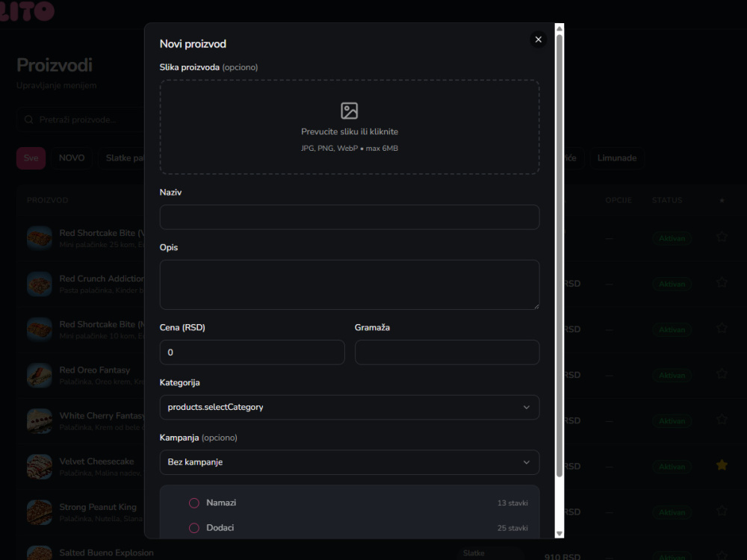Click Aktivan status badge for Red Oreo Fantasy
The height and width of the screenshot is (560, 747).
point(672,376)
